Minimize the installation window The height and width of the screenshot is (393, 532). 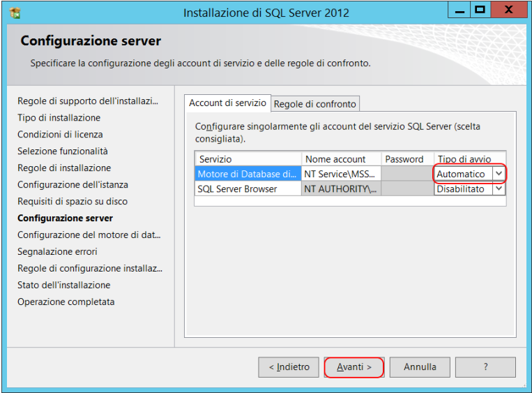click(459, 10)
